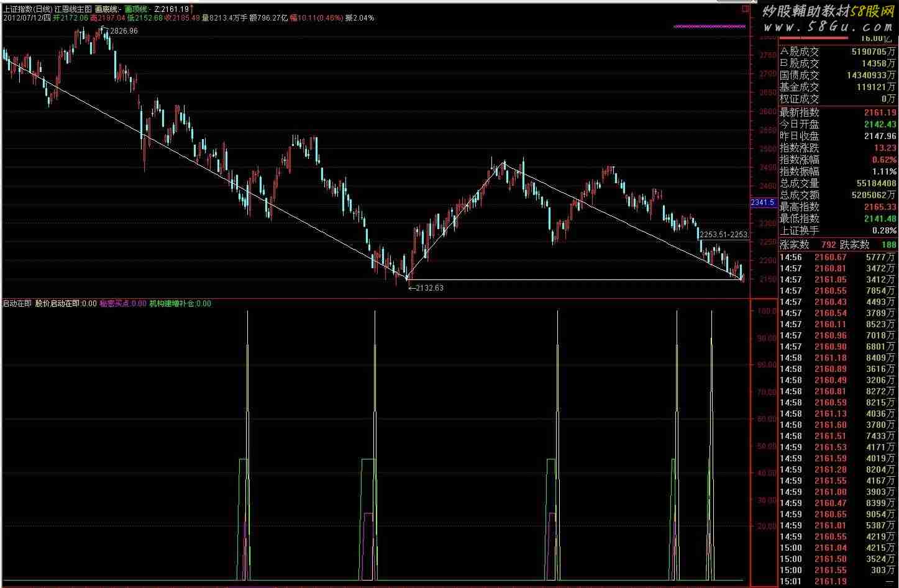The width and height of the screenshot is (899, 588).
Task: Click the red up arrow beside Z:2161.19
Action: (191, 9)
